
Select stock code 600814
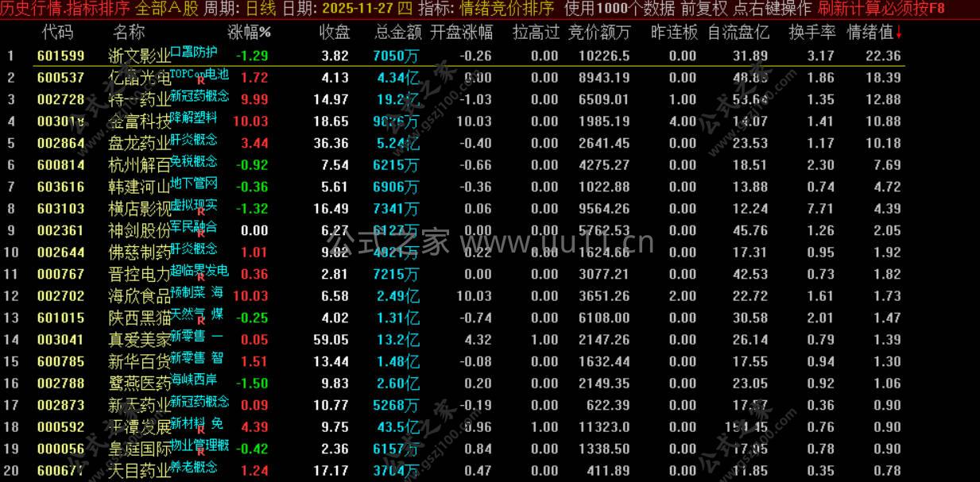tap(60, 165)
